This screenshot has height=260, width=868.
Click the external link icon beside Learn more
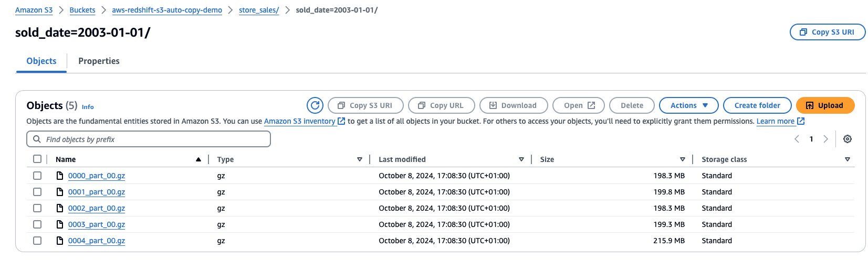click(x=801, y=121)
